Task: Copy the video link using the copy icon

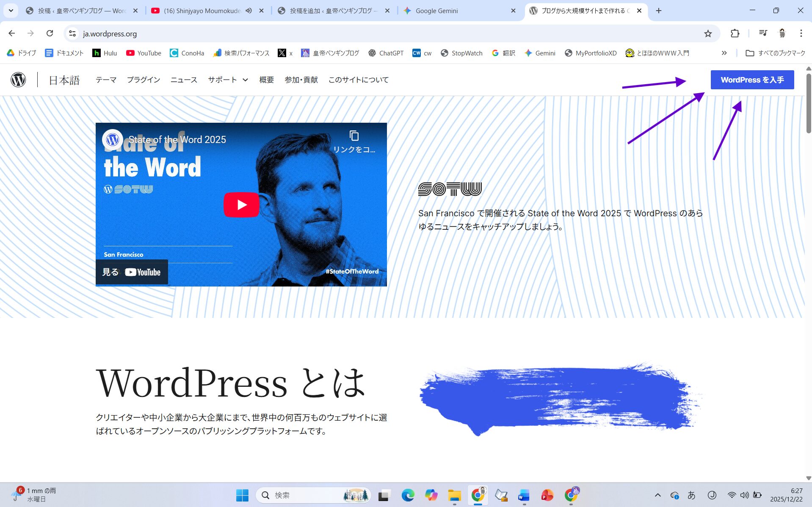Action: [354, 136]
